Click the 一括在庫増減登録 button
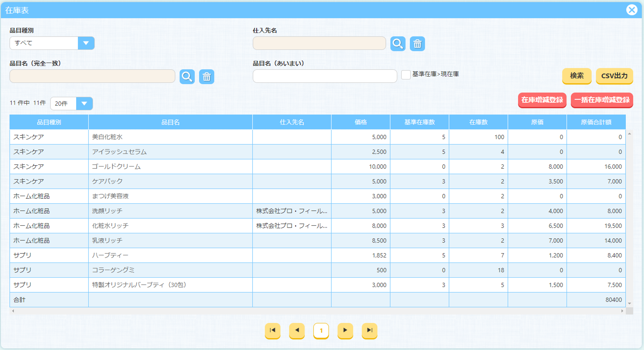Viewport: 644px width, 350px height. click(x=602, y=100)
